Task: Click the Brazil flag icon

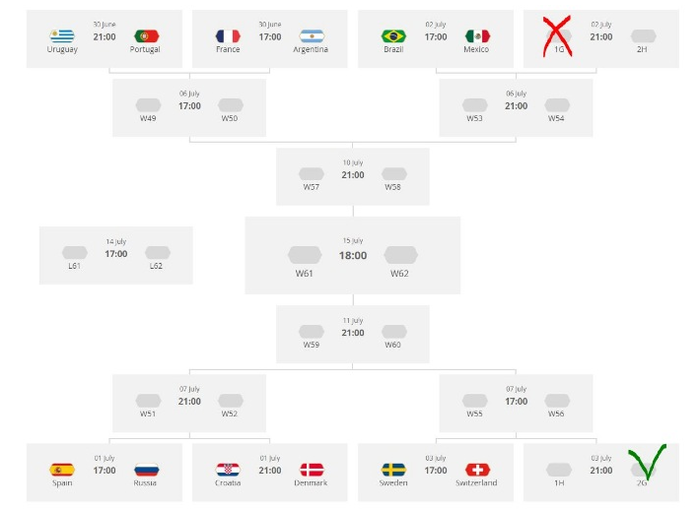Action: [x=393, y=36]
